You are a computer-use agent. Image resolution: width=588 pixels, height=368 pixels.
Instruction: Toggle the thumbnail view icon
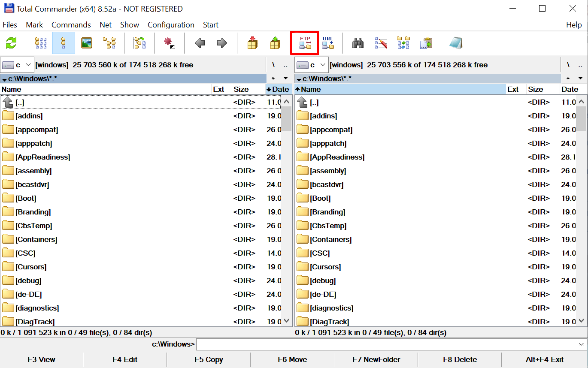[87, 43]
